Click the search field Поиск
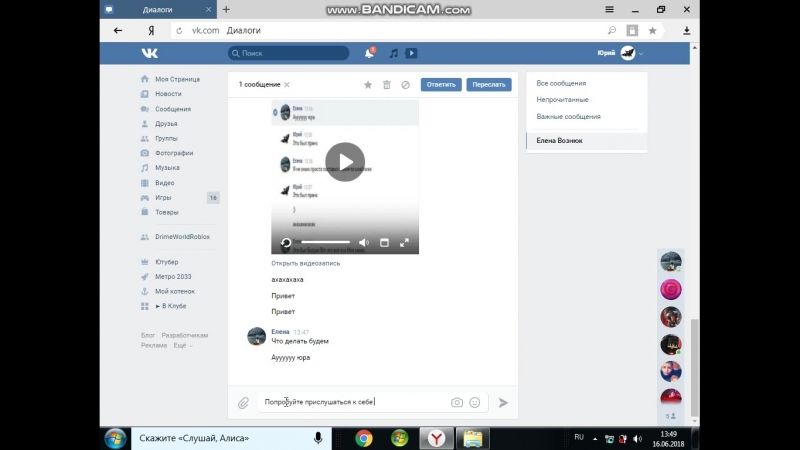800x450 pixels. (x=288, y=53)
